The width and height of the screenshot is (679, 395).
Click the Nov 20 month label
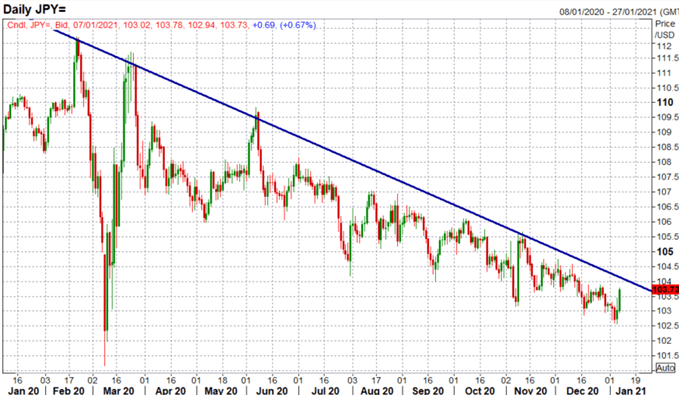(531, 390)
